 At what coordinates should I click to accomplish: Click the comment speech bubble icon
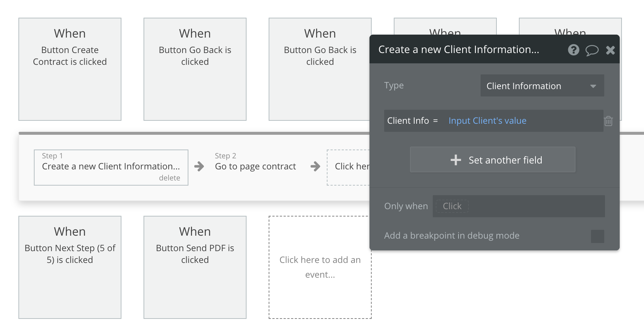pyautogui.click(x=592, y=50)
